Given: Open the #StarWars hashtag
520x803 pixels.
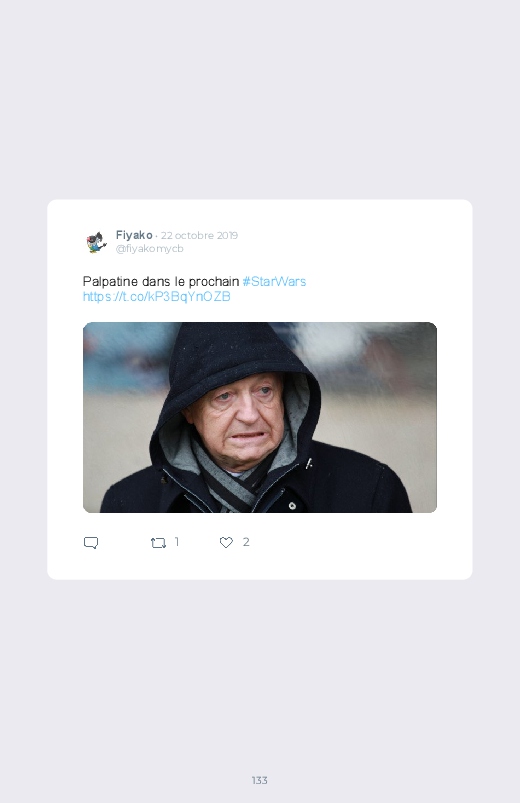Looking at the screenshot, I should pos(274,281).
